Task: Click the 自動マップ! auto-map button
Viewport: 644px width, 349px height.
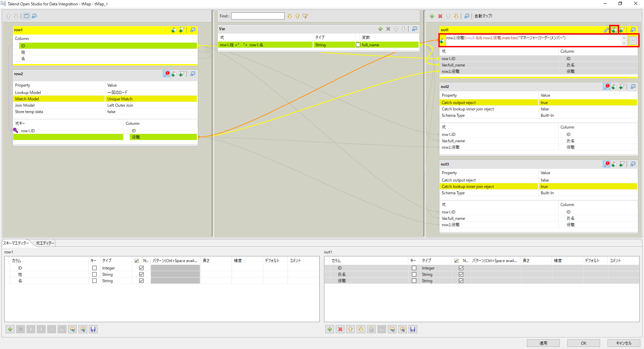Action: tap(483, 16)
